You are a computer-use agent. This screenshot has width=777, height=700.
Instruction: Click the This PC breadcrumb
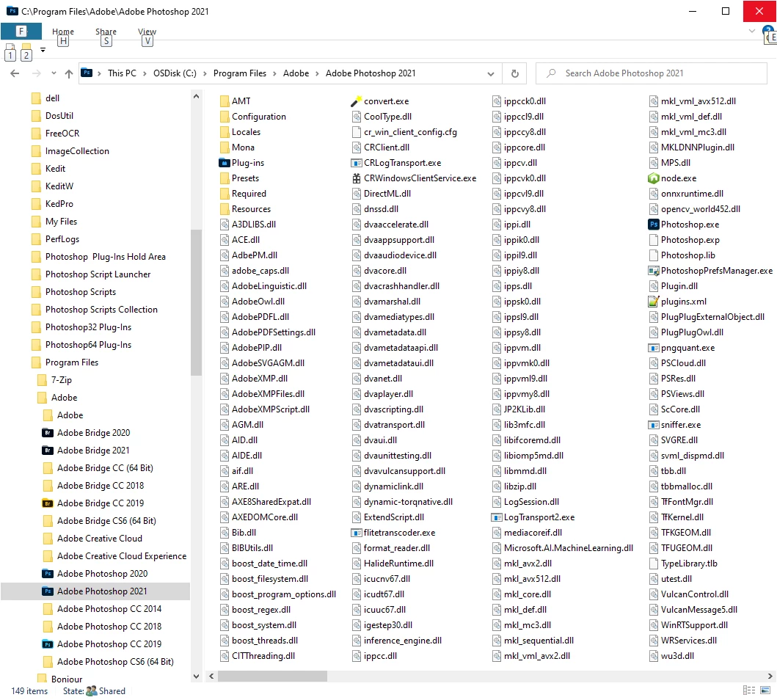click(122, 73)
